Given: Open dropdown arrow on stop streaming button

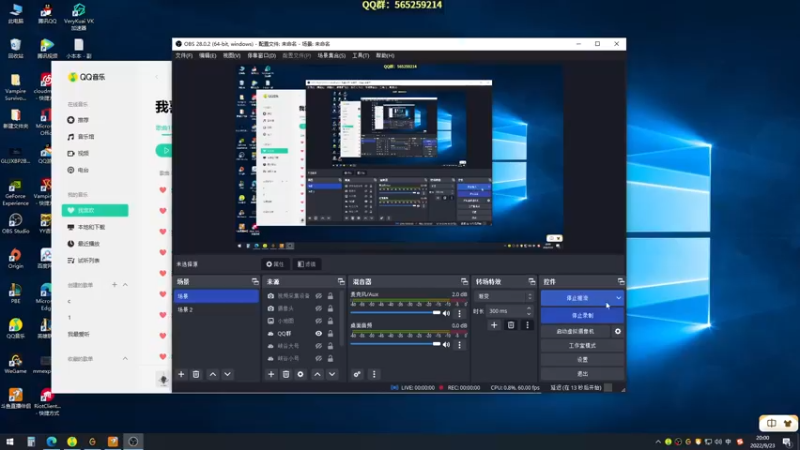Looking at the screenshot, I should (618, 298).
